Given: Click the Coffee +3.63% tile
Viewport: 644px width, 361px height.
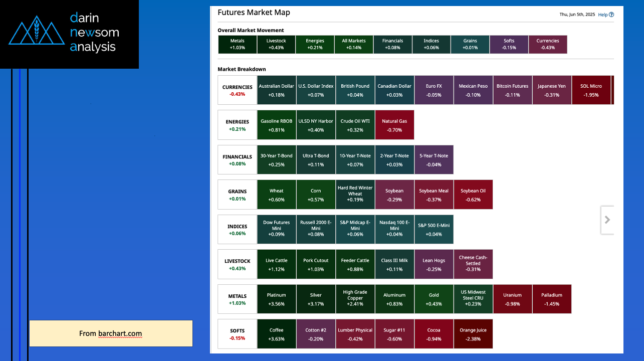Looking at the screenshot, I should [276, 334].
